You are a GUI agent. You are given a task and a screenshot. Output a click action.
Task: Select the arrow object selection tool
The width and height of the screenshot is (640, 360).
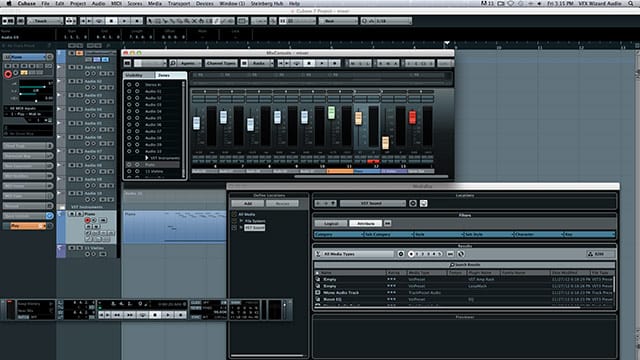(150, 21)
